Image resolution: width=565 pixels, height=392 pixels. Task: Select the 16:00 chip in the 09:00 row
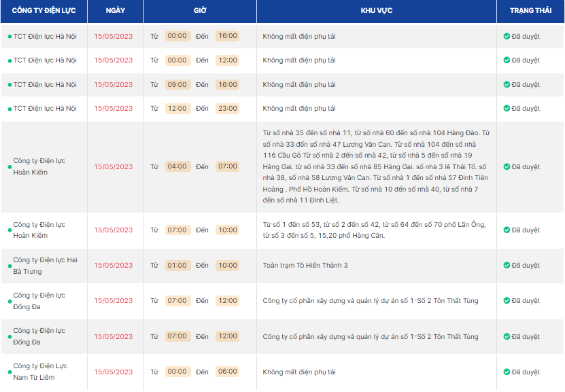(227, 85)
